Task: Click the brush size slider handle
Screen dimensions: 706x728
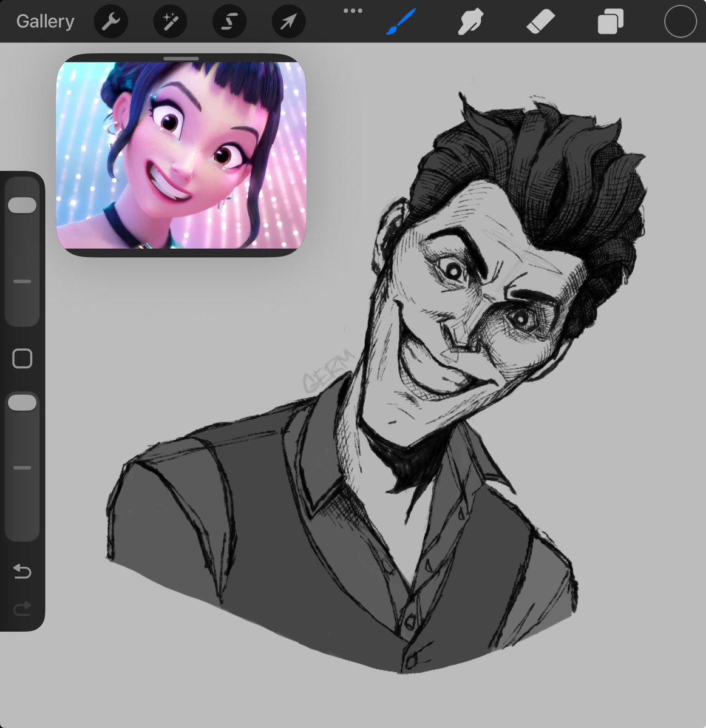Action: coord(22,204)
